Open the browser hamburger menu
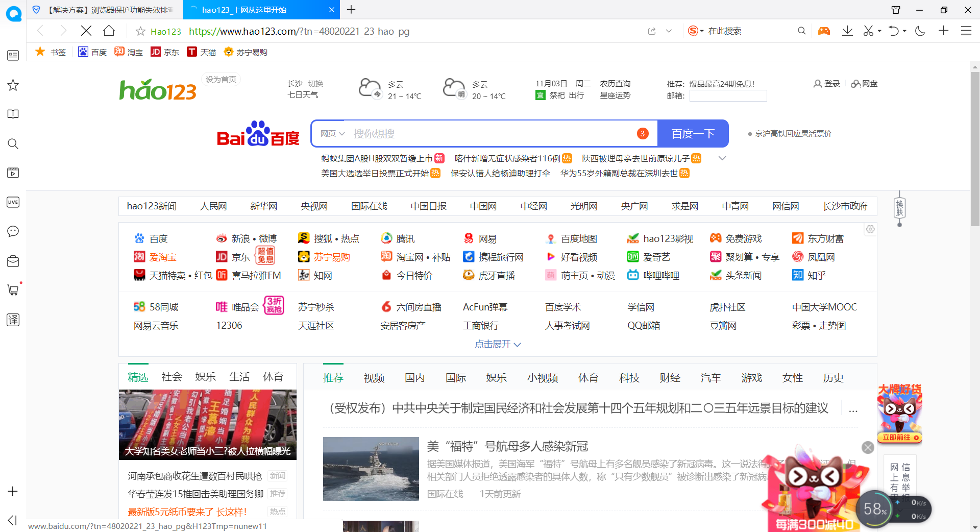Viewport: 980px width, 532px height. tap(966, 31)
